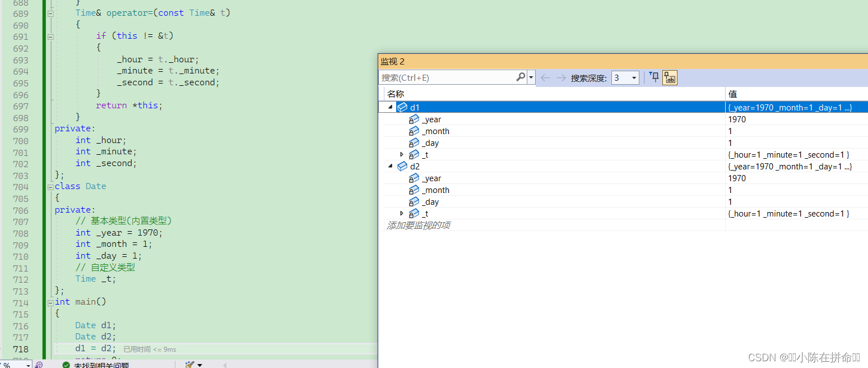This screenshot has width=868, height=368.
Task: Click the code line 'd1 = d2;'
Action: (95, 348)
